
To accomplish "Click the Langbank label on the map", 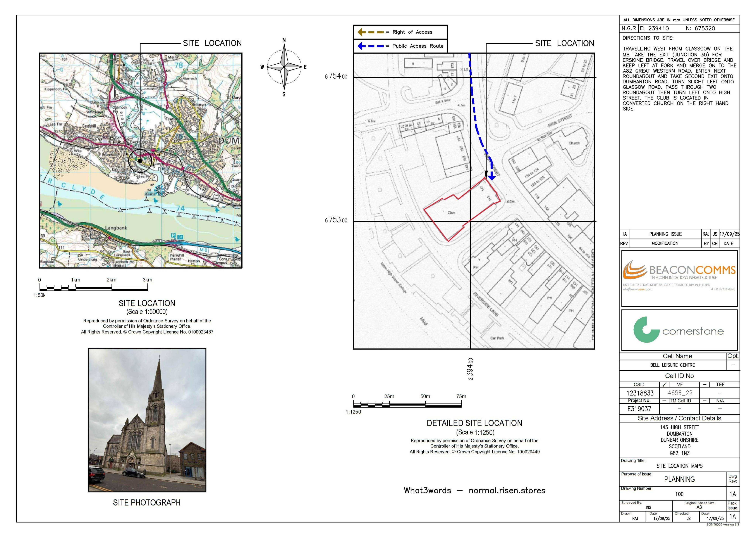I will tap(116, 228).
